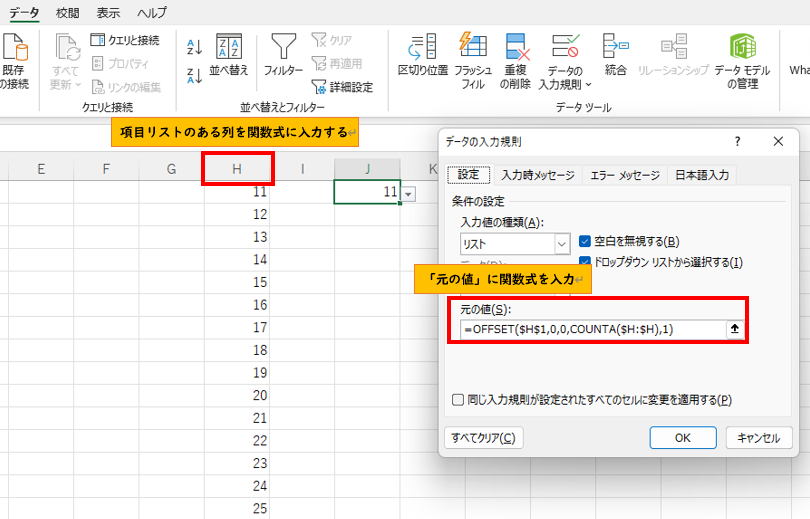Select column I header

302,169
